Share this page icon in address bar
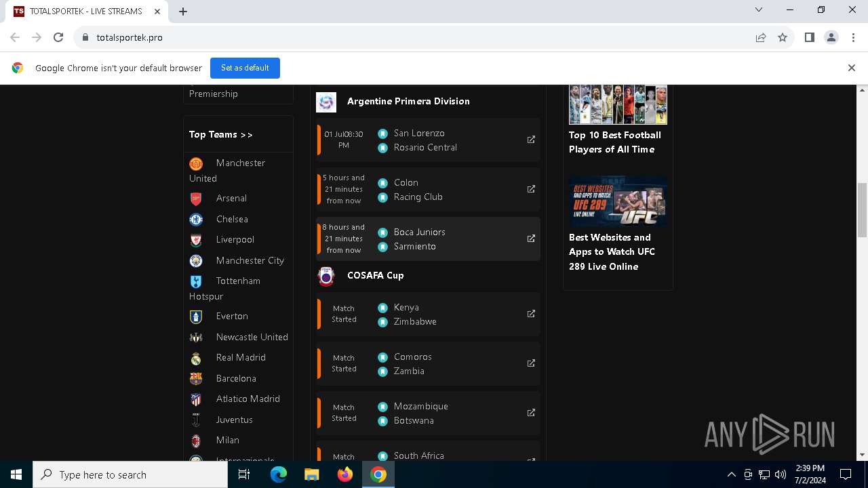The width and height of the screenshot is (868, 488). pos(761,37)
